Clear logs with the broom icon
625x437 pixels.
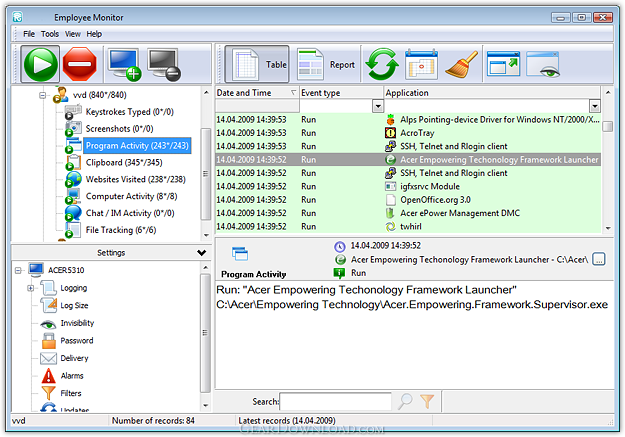click(461, 64)
